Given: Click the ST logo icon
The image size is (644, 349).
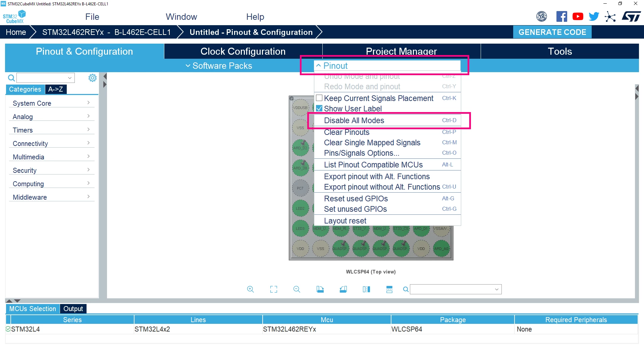Looking at the screenshot, I should pyautogui.click(x=631, y=16).
